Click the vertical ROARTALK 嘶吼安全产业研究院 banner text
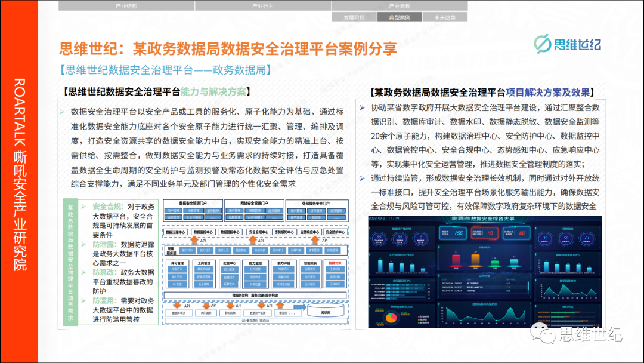The height and width of the screenshot is (363, 644). [x=20, y=175]
